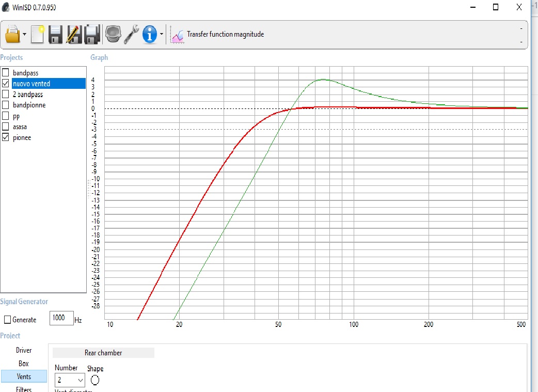Create a new project with blank page icon
Screen dimensions: 538x392
point(37,34)
